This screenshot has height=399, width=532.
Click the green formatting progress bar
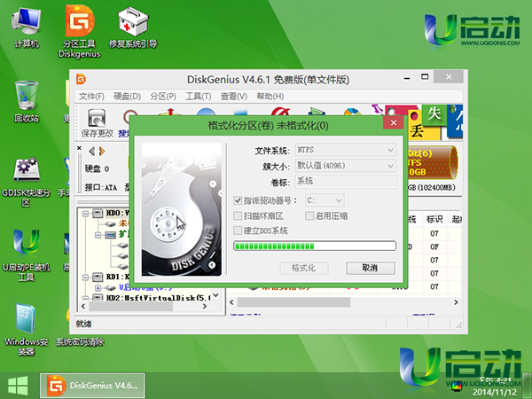point(315,246)
